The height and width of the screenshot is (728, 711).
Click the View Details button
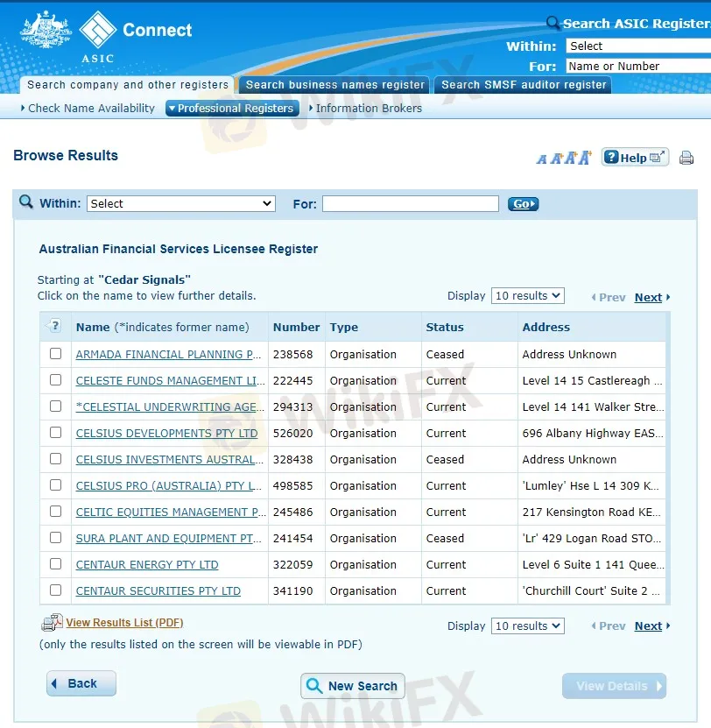pyautogui.click(x=614, y=686)
